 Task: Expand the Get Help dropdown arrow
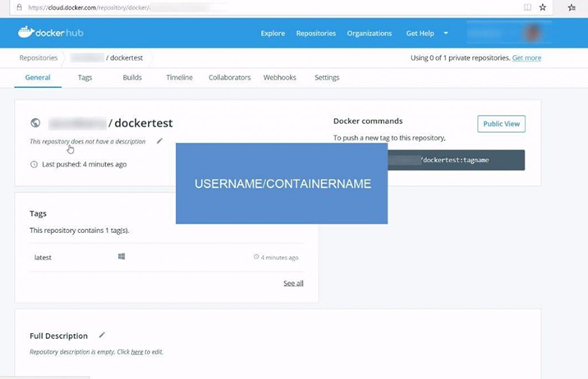click(x=446, y=34)
